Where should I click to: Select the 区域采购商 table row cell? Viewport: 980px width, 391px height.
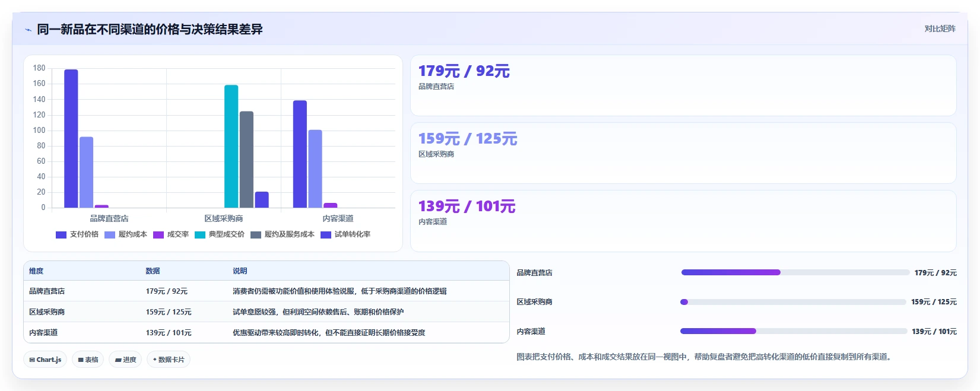point(47,312)
